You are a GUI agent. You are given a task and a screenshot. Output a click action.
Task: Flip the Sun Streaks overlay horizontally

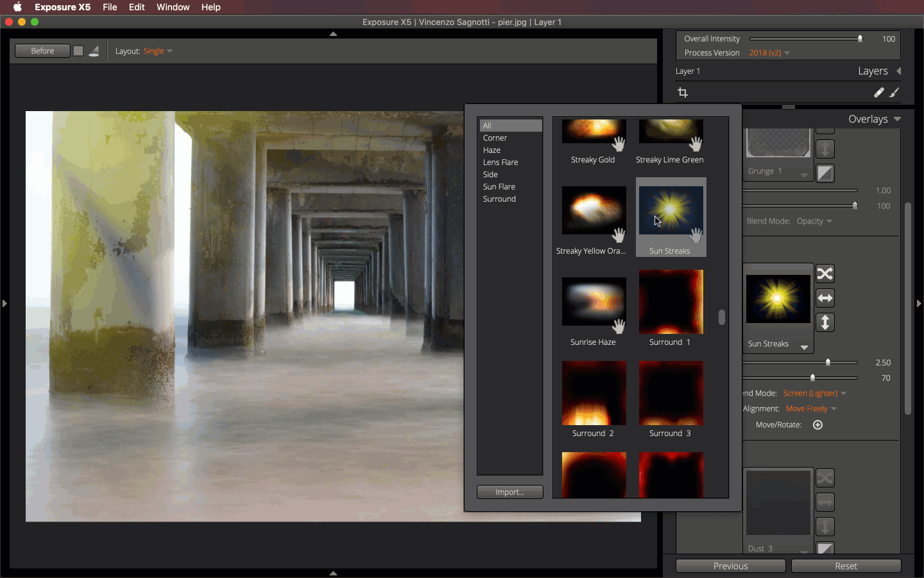825,298
